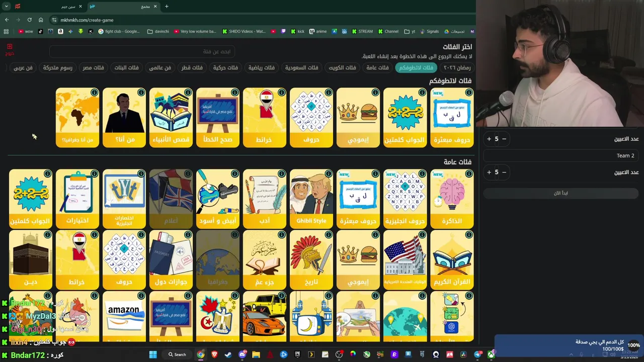Choose the ديـن Kaaba category card
Screen dimensions: 644x362
click(x=30, y=259)
